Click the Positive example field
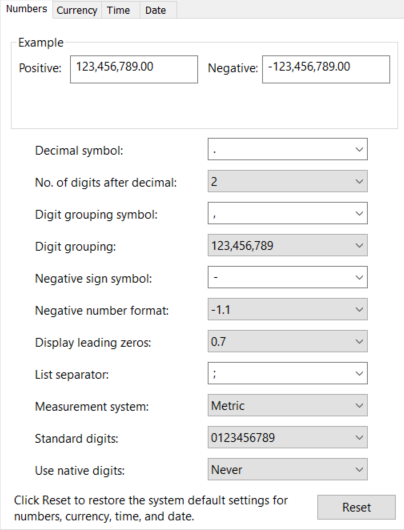Screen dimensions: 404x530 (x=134, y=69)
